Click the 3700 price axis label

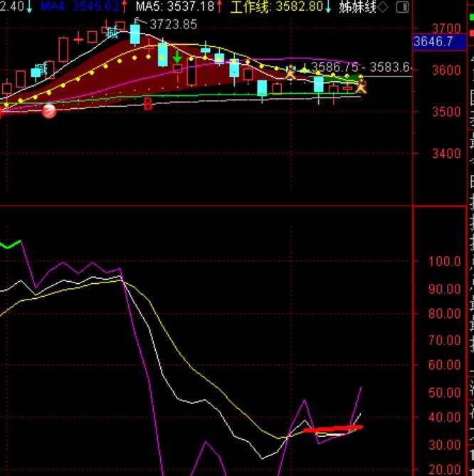446,29
